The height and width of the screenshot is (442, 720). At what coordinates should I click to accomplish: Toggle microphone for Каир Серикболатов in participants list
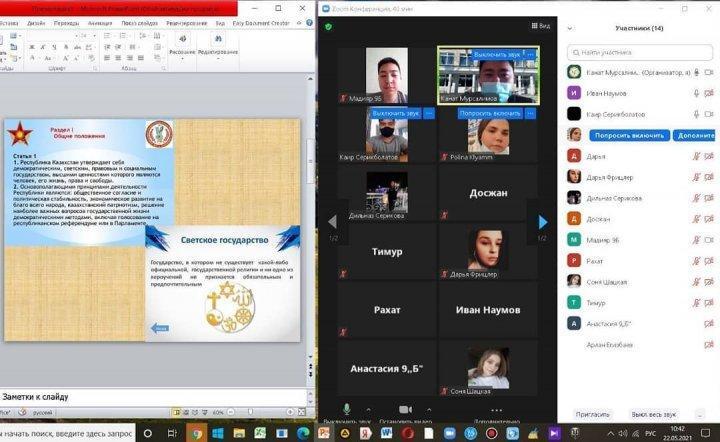click(696, 114)
